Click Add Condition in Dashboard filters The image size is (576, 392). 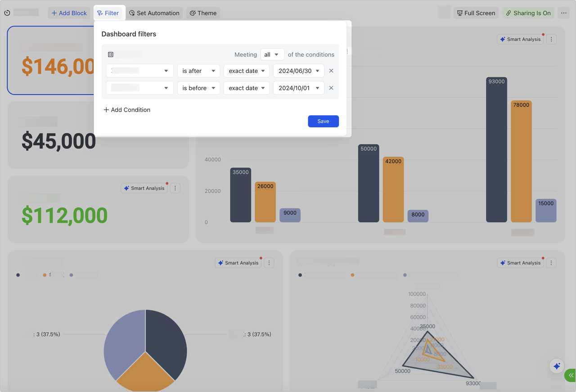pyautogui.click(x=126, y=109)
